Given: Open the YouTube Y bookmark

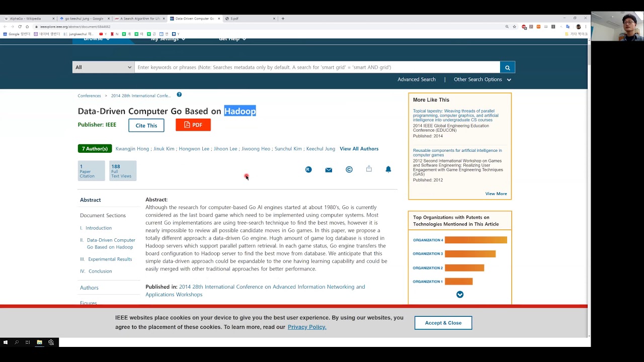Looking at the screenshot, I should click(x=103, y=34).
